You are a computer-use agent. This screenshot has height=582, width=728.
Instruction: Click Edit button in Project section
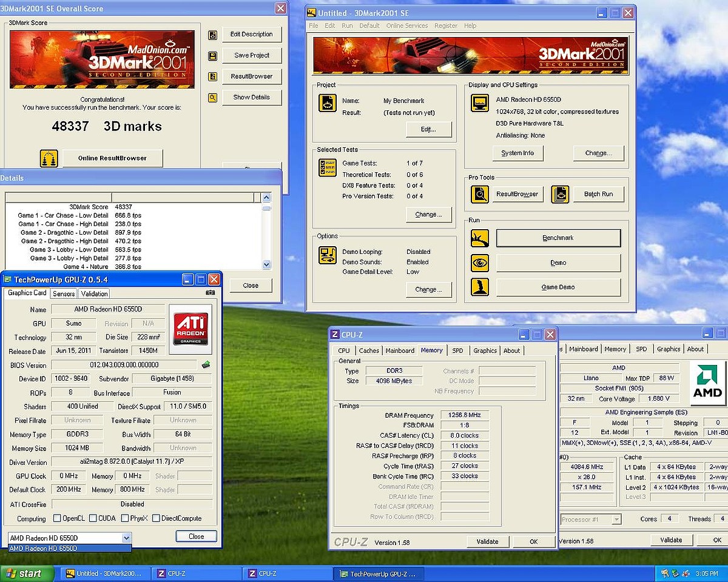[x=428, y=130]
